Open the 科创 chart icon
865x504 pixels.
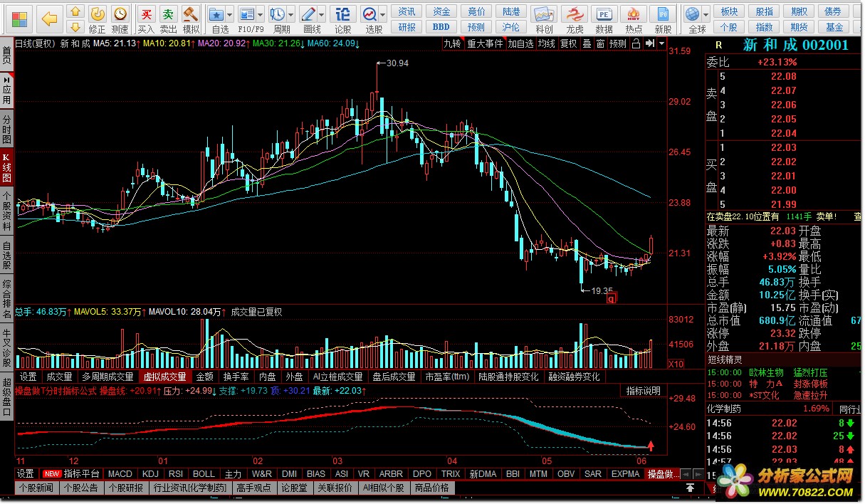coord(545,19)
